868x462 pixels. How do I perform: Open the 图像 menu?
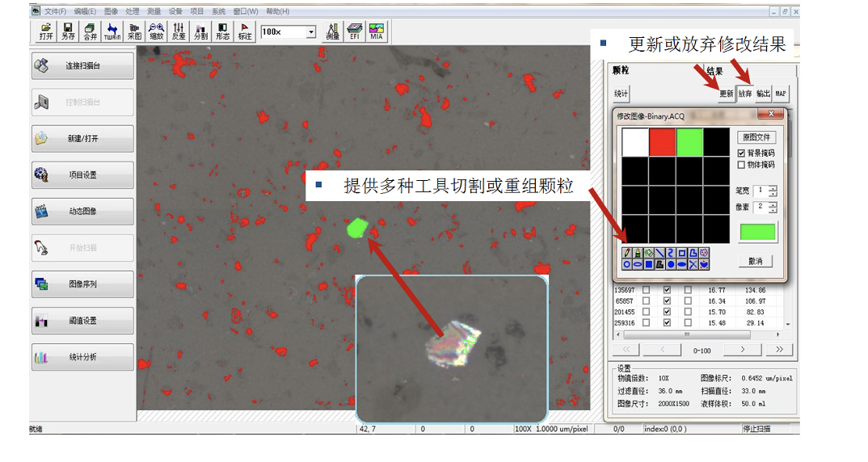coord(112,11)
